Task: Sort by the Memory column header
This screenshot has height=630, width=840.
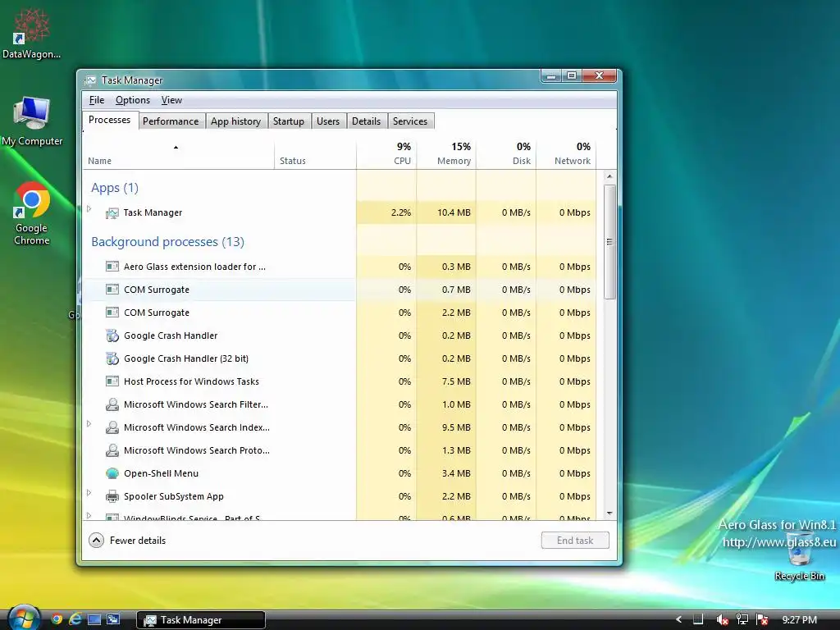Action: click(445, 154)
